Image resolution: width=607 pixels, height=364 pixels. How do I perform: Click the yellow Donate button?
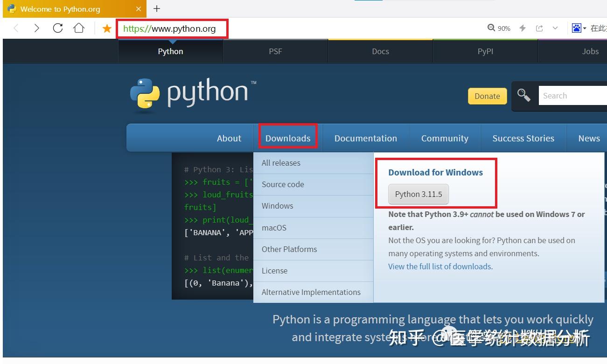487,96
